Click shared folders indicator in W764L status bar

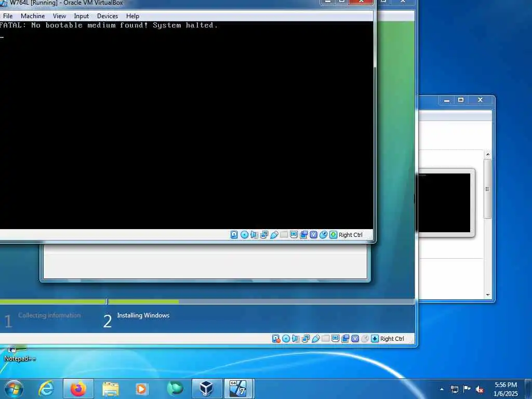[x=284, y=235]
